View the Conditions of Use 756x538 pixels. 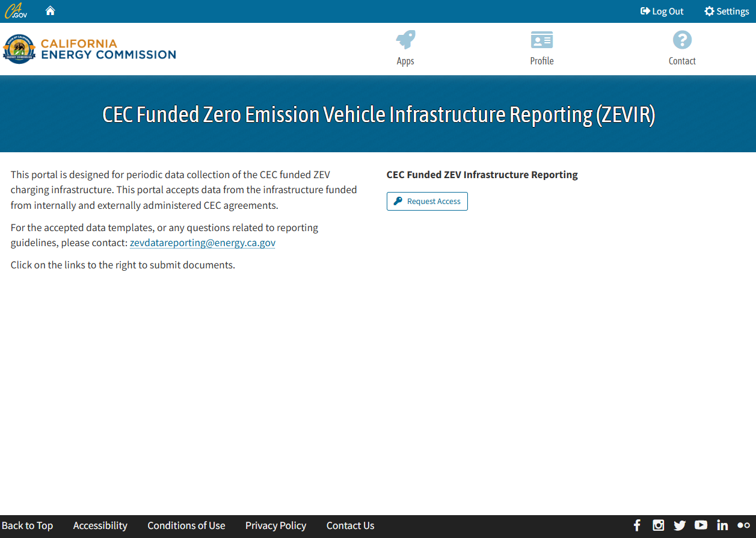[186, 525]
